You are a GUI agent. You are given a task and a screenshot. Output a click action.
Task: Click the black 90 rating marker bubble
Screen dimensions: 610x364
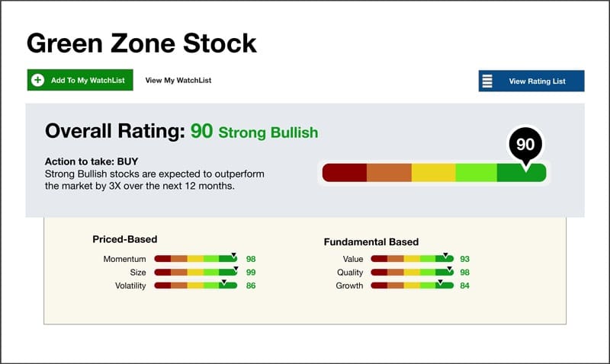tap(525, 143)
